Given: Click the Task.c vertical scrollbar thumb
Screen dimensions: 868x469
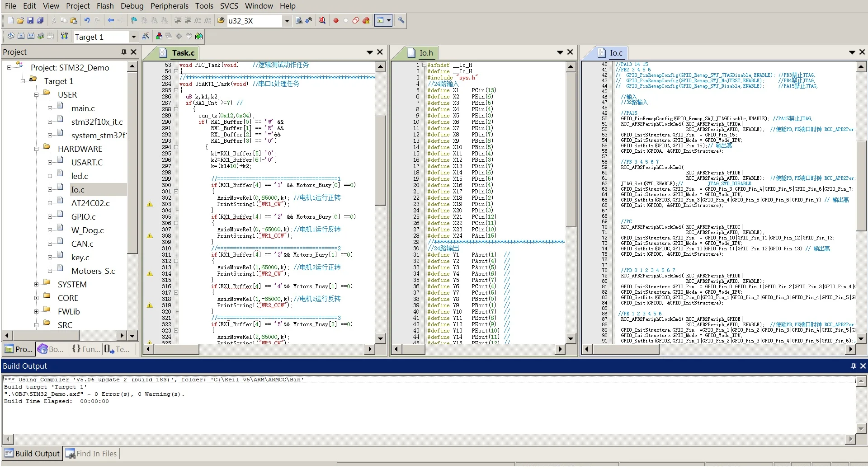Looking at the screenshot, I should [381, 160].
